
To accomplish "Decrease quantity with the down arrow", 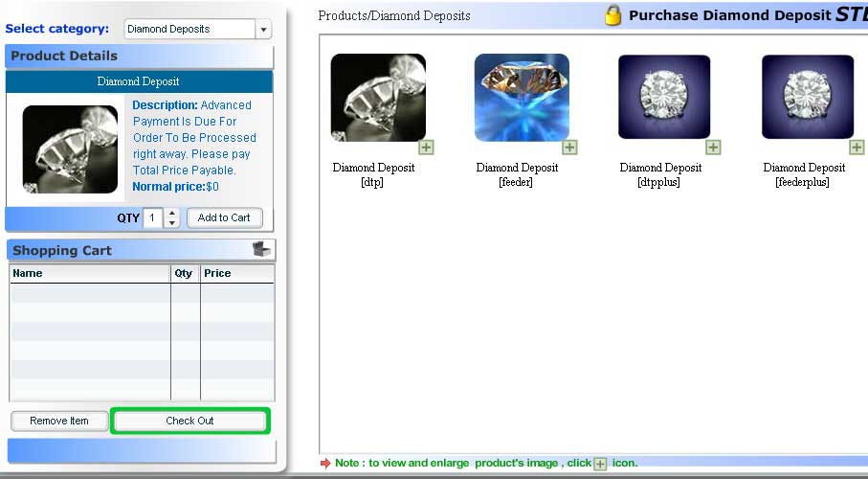I will coord(172,223).
